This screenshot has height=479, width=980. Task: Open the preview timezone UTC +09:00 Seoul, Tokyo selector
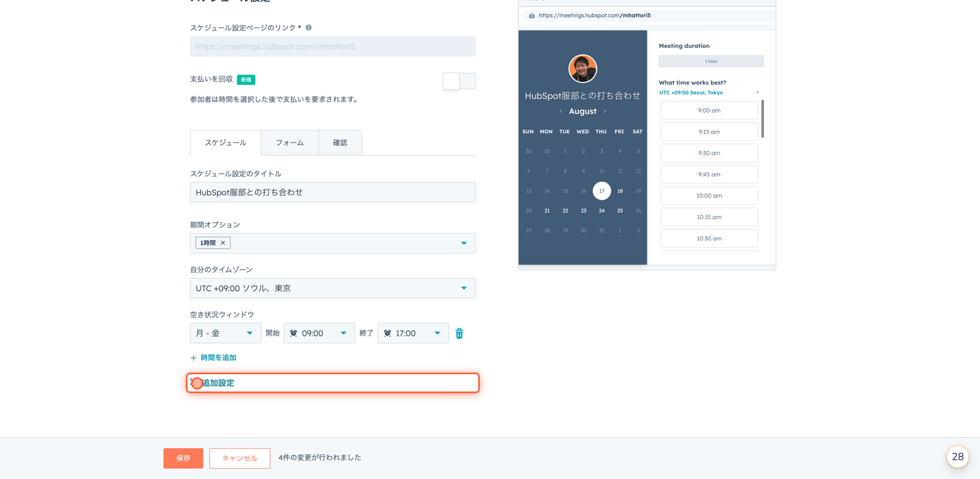(709, 93)
